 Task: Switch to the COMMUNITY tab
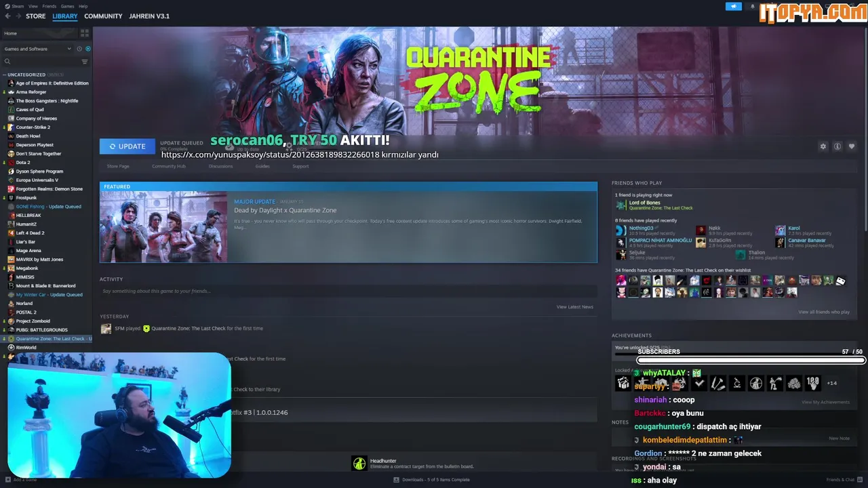tap(103, 16)
